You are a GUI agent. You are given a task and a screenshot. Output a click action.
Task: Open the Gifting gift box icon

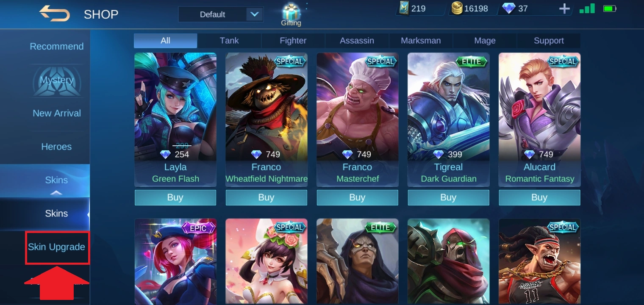(x=291, y=12)
